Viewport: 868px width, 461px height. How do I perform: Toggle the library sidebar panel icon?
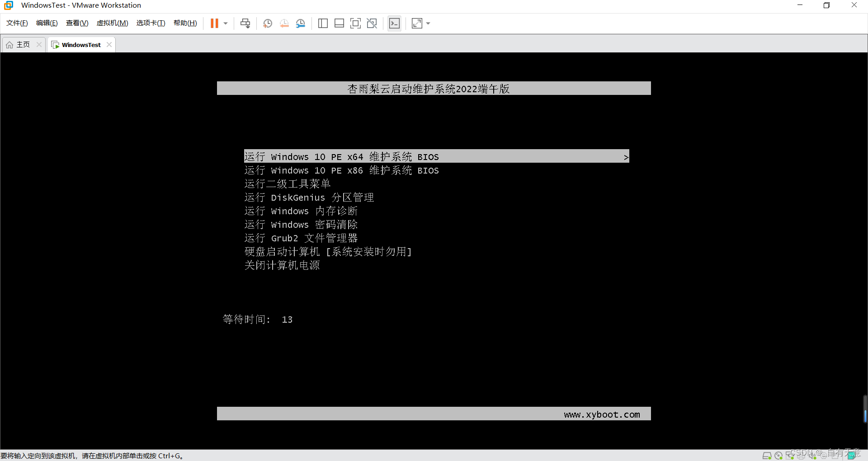tap(323, 23)
